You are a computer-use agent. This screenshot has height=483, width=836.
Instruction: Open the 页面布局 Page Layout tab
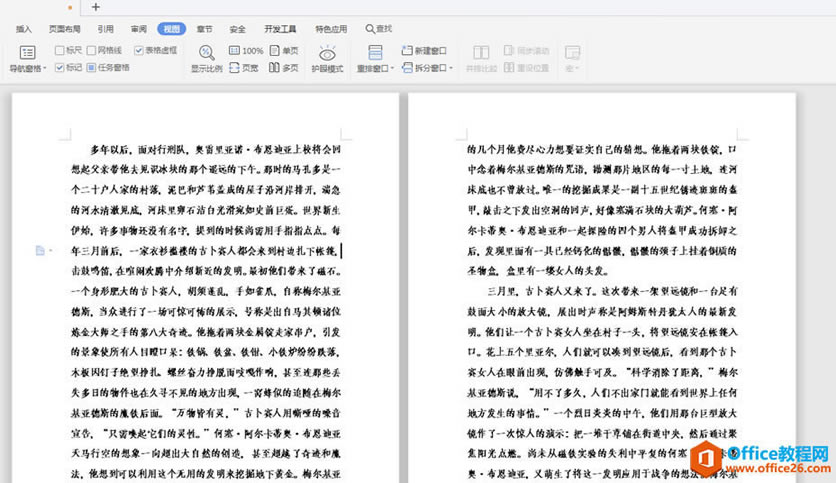tap(65, 29)
